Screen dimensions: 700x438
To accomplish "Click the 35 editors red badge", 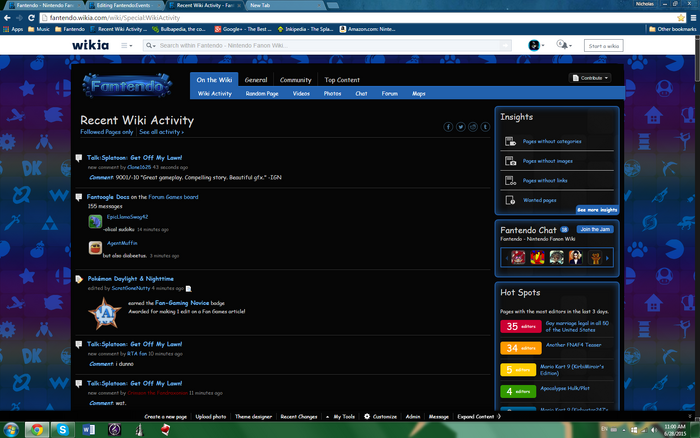I will [x=521, y=326].
